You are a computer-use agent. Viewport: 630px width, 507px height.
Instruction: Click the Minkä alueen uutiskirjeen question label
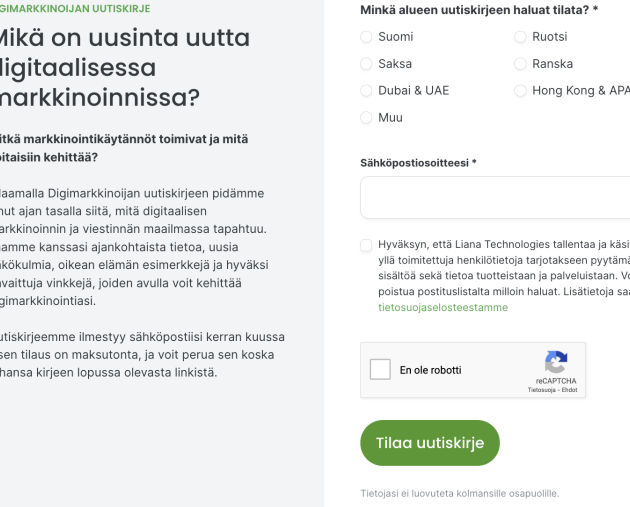[x=479, y=10]
